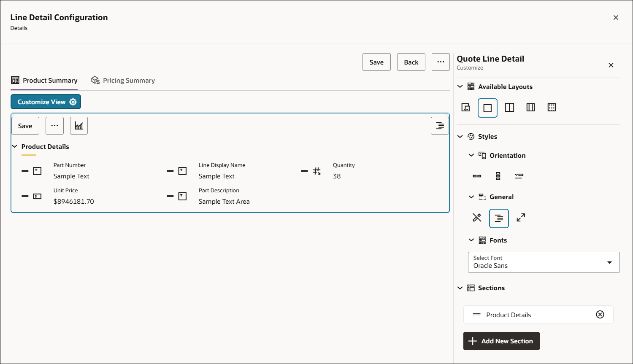
Task: Select the resize arrows icon under General styles
Action: tap(520, 218)
